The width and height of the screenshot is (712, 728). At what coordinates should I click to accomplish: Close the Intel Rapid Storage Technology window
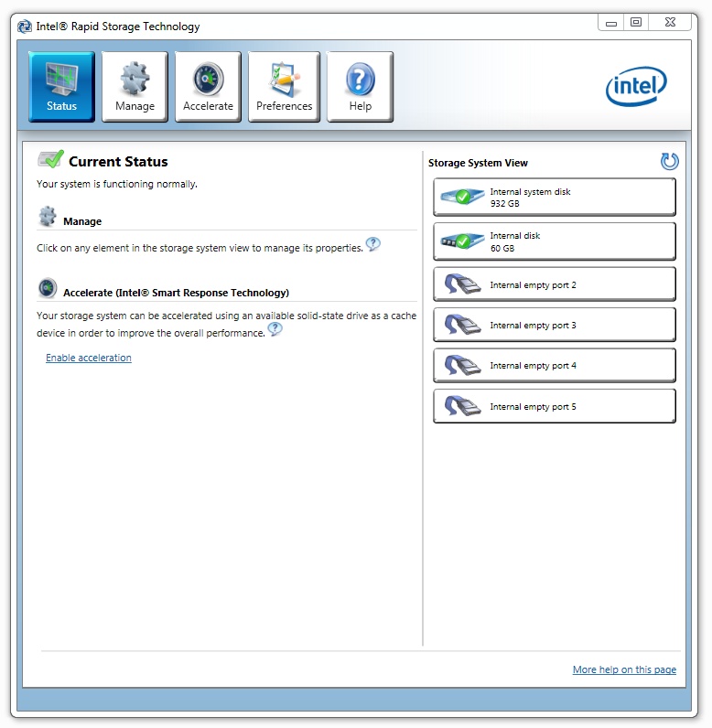pos(670,22)
